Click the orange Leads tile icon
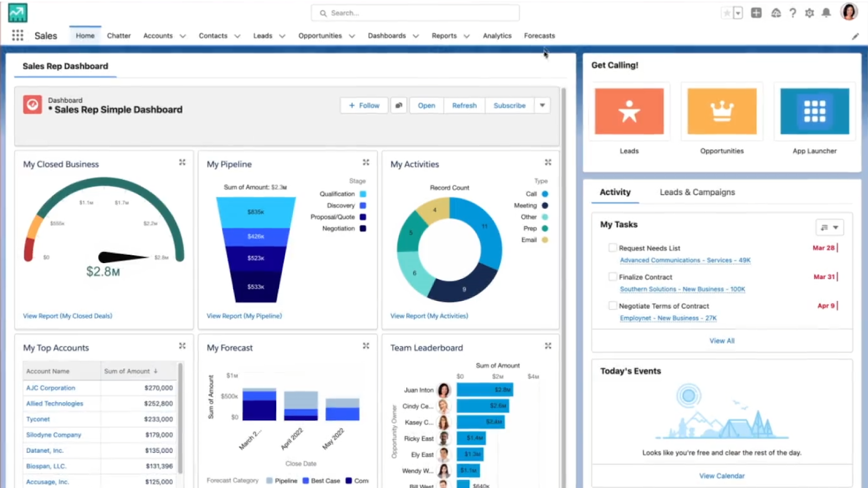The width and height of the screenshot is (868, 488). tap(629, 111)
